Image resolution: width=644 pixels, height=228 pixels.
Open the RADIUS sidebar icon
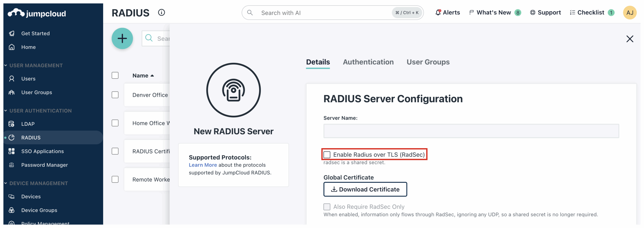(x=12, y=138)
